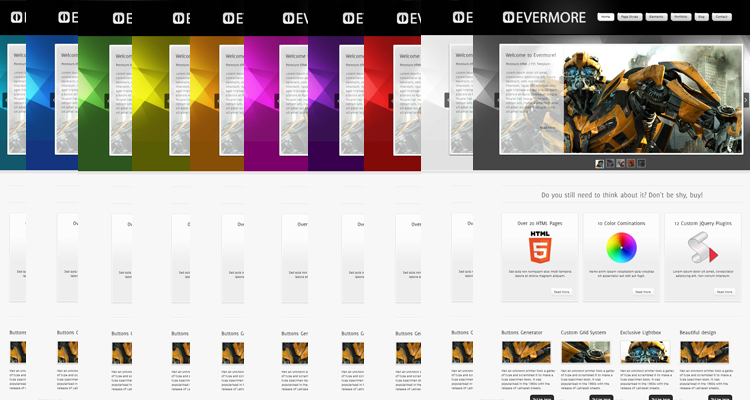
Task: Click the 'Exclusive Lightbox' heading
Action: tap(640, 333)
